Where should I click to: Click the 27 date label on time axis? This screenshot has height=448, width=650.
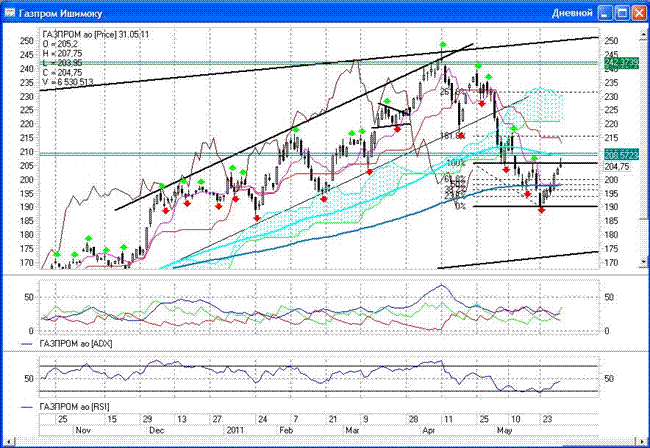tap(217, 419)
